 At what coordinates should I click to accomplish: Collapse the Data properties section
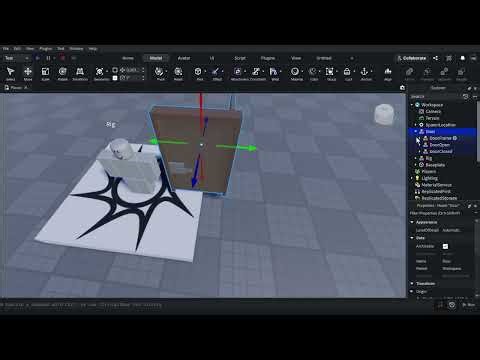[412, 238]
